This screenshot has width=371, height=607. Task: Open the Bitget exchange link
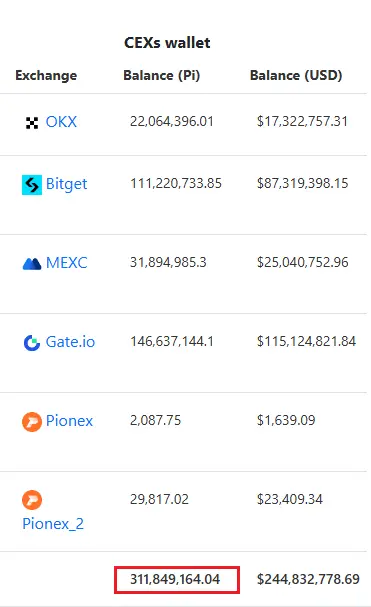pyautogui.click(x=66, y=184)
